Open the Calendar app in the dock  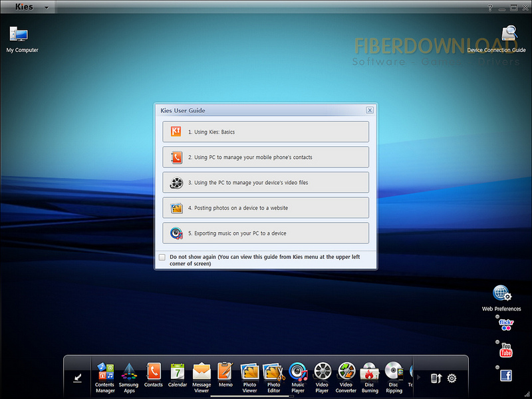(178, 374)
